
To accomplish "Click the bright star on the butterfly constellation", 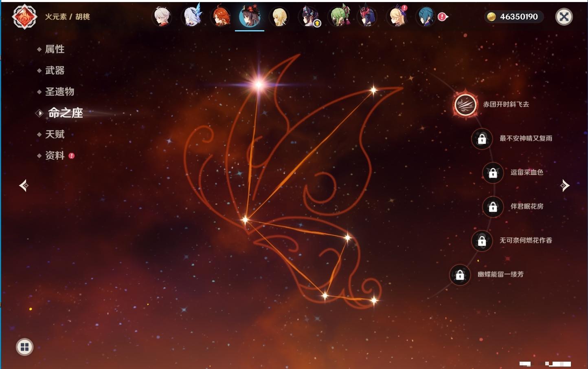I will 259,84.
